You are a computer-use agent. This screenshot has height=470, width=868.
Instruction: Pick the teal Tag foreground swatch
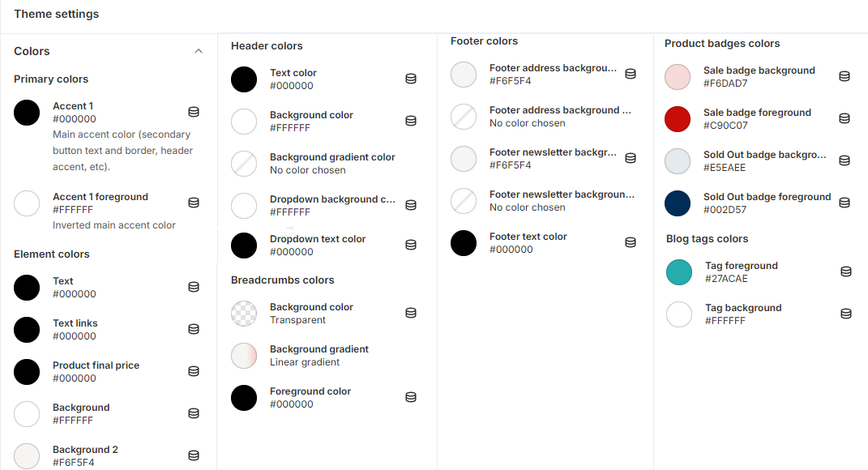pyautogui.click(x=679, y=272)
